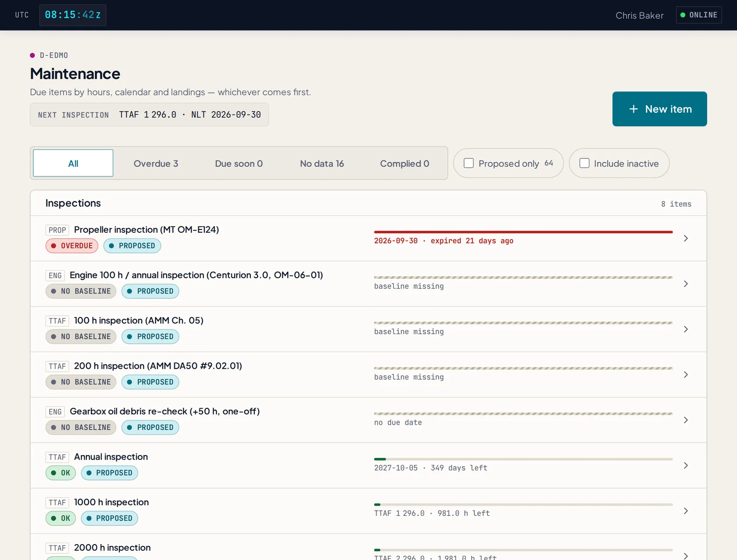Screen dimensions: 737x560
Task: Open the No data 16 tab
Action: click(322, 163)
